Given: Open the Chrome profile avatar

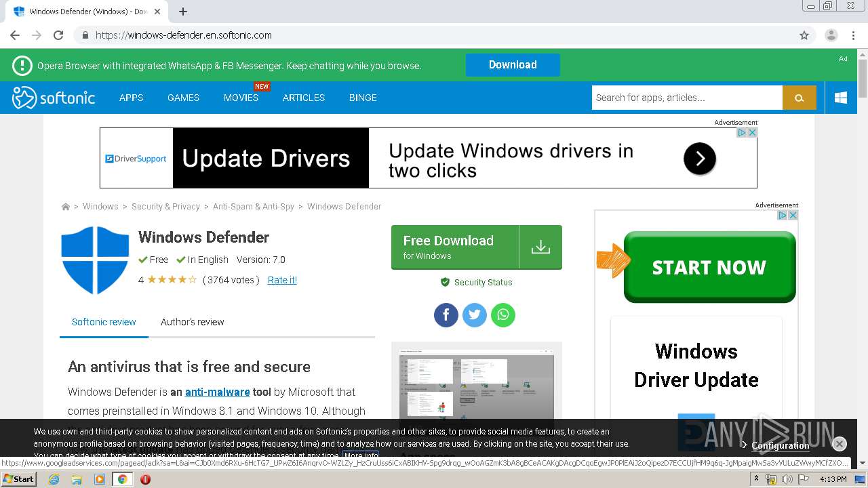Looking at the screenshot, I should (831, 35).
